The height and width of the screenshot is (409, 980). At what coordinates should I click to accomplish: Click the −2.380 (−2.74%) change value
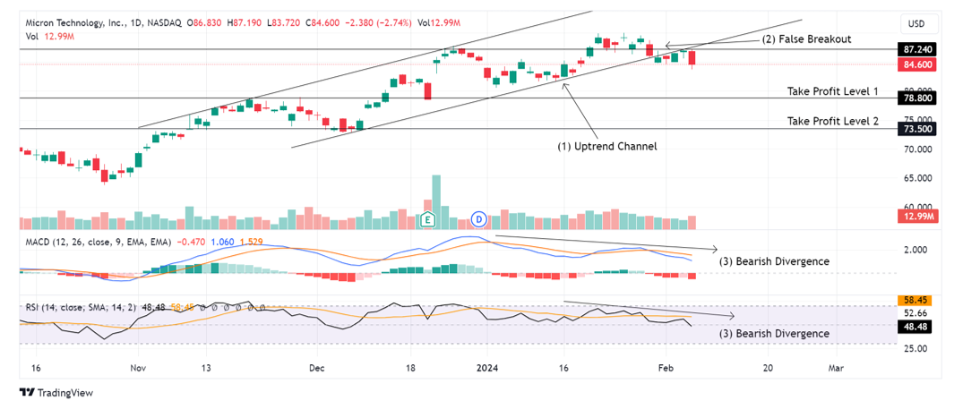coord(378,23)
